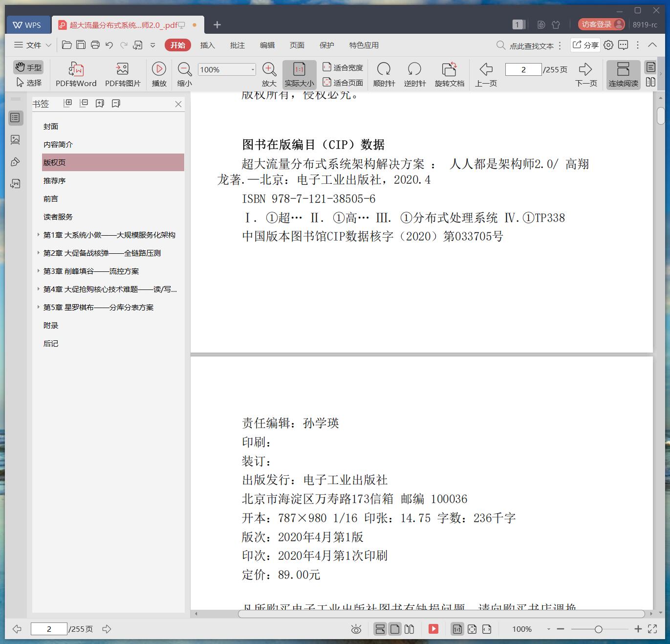Image resolution: width=670 pixels, height=644 pixels.
Task: Expand the 文件 menu arrow
Action: [48, 45]
